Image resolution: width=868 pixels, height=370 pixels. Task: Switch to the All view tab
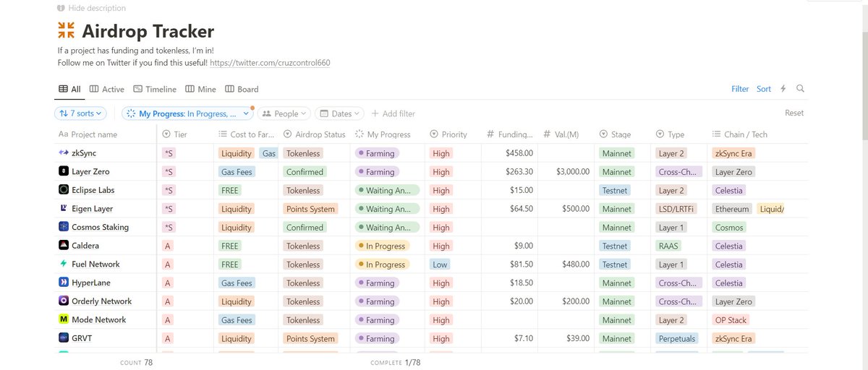pos(69,89)
